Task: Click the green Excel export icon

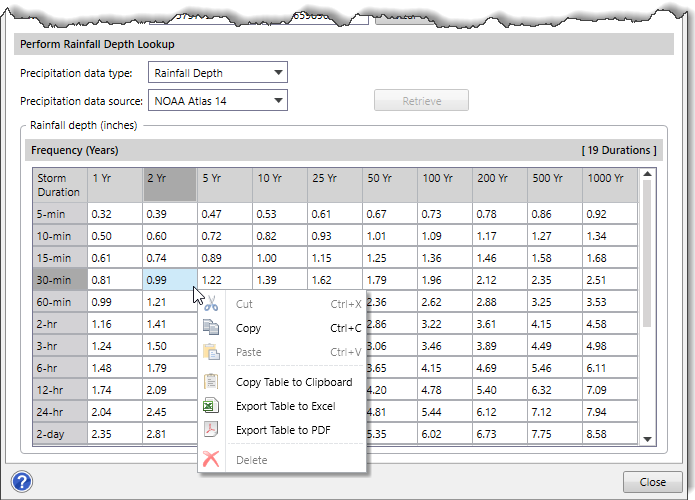Action: (x=211, y=406)
